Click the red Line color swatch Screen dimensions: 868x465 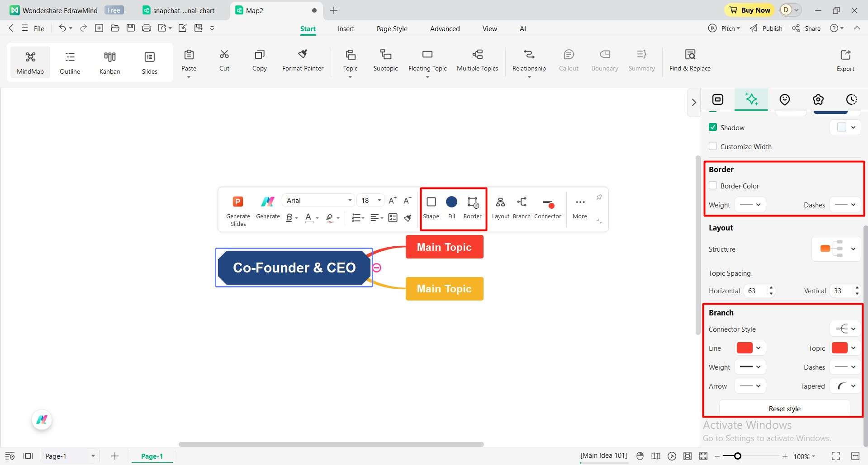point(745,348)
